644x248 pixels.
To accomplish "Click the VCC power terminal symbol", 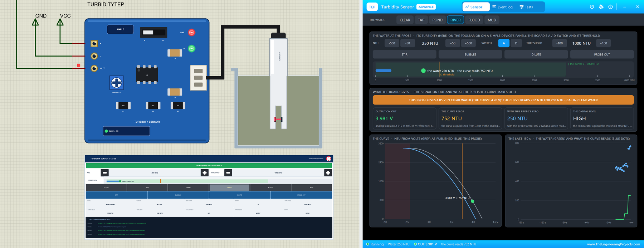I will coord(60,22).
